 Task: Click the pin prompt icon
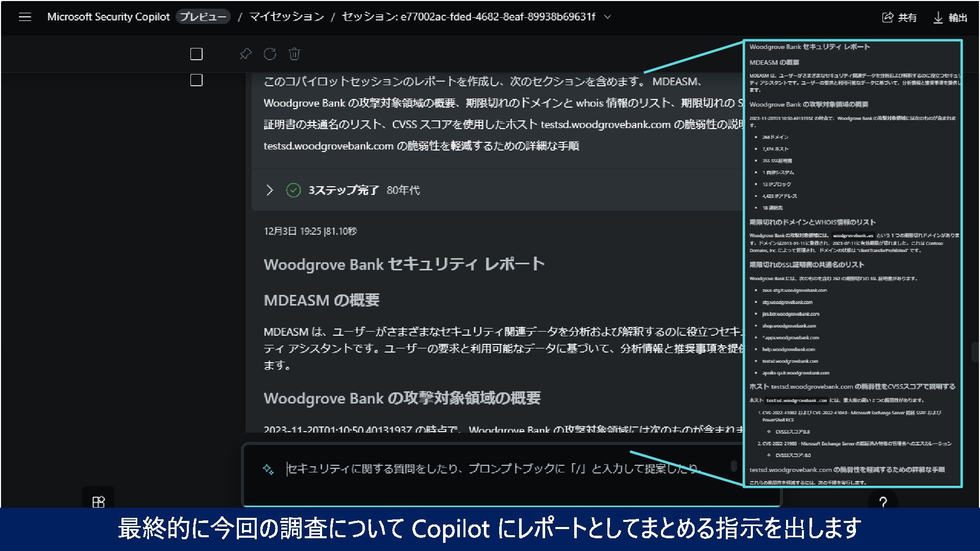[x=246, y=54]
